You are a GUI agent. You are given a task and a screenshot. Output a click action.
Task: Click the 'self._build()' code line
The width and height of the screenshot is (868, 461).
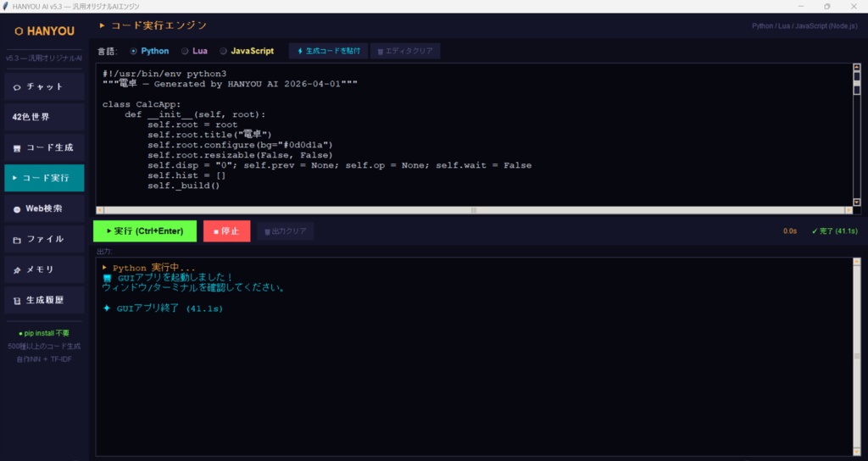point(184,186)
